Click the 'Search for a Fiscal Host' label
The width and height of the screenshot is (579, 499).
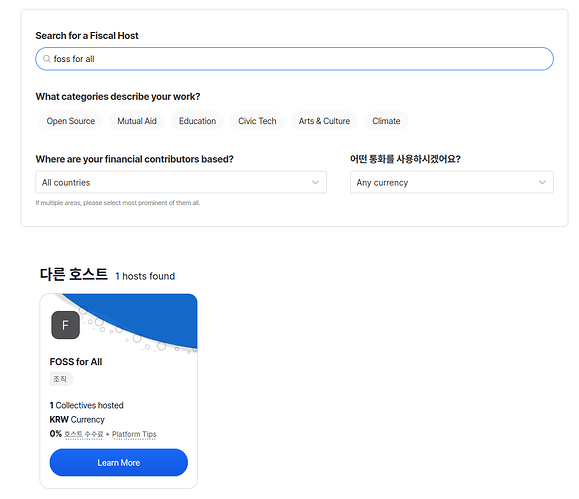(87, 35)
